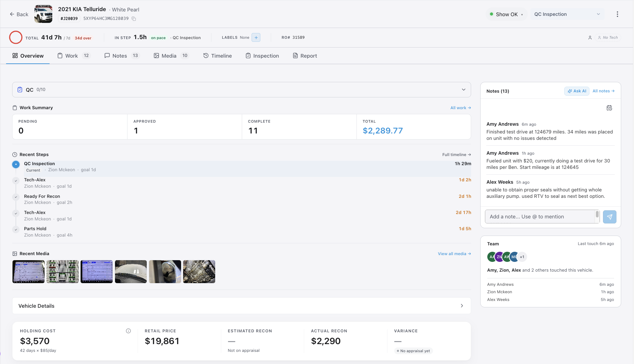Viewport: 634px width, 364px height.
Task: Select the Approved count card
Action: pyautogui.click(x=184, y=127)
